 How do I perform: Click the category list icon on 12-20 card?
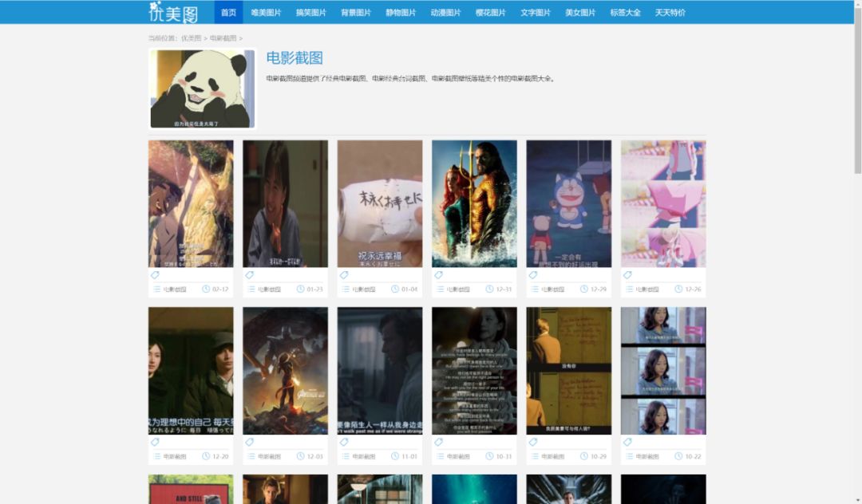point(157,456)
